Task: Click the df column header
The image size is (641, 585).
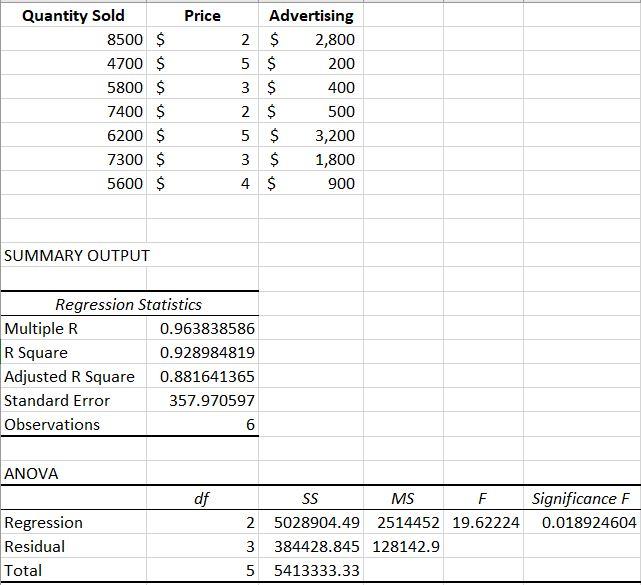Action: 202,498
